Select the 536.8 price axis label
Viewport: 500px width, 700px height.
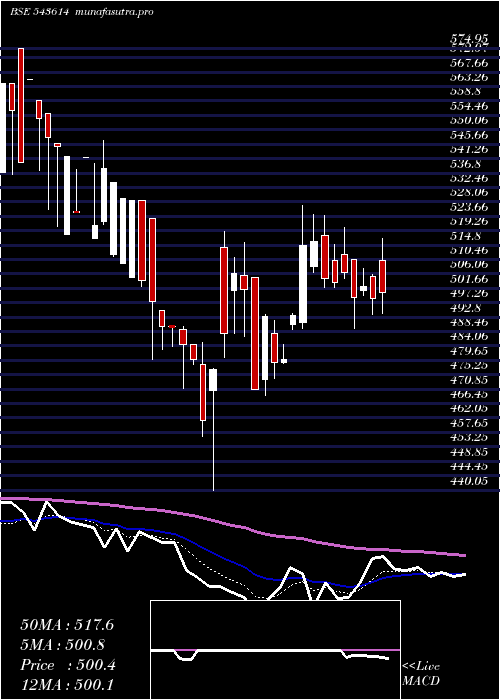pyautogui.click(x=465, y=164)
